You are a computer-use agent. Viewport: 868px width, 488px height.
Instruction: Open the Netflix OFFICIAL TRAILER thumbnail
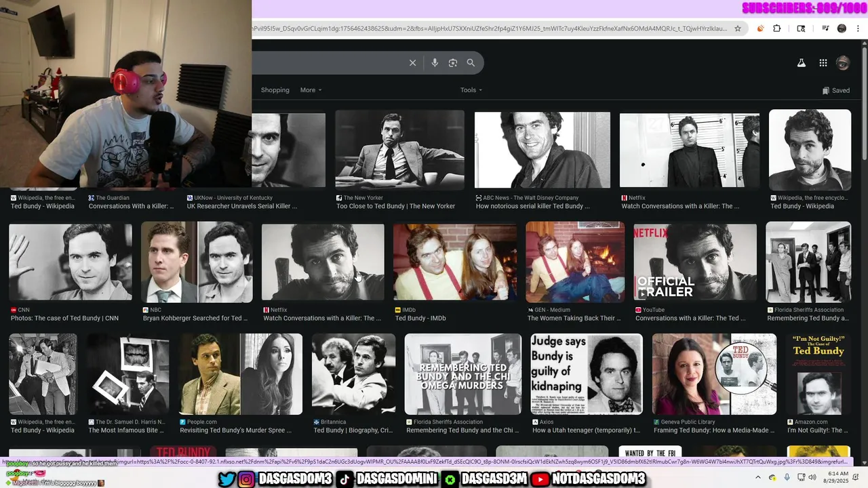point(695,262)
